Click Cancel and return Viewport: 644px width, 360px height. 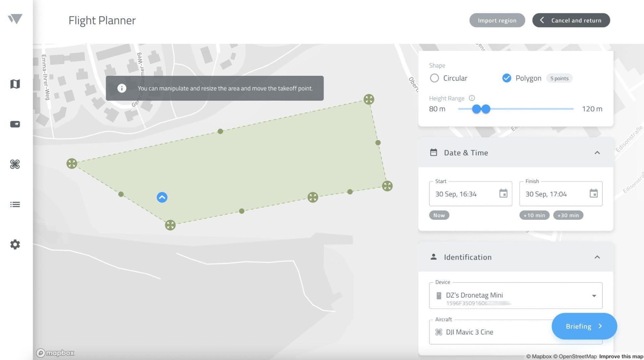click(571, 20)
